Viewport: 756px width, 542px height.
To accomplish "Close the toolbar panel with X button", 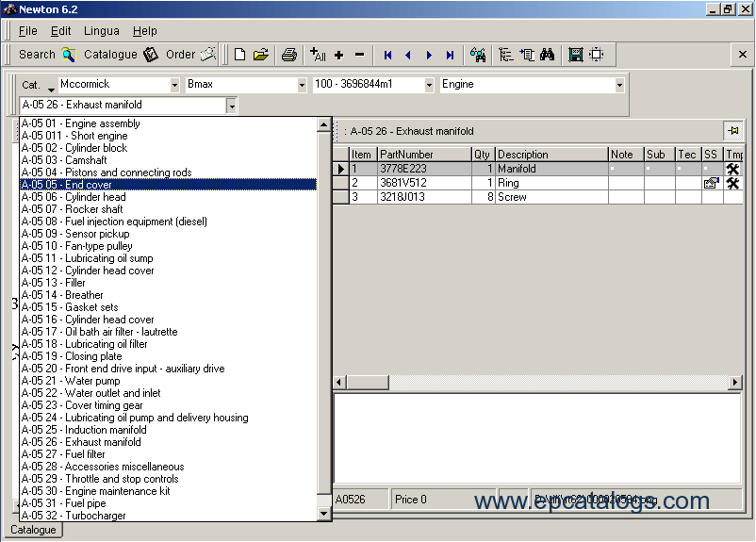I will [743, 55].
